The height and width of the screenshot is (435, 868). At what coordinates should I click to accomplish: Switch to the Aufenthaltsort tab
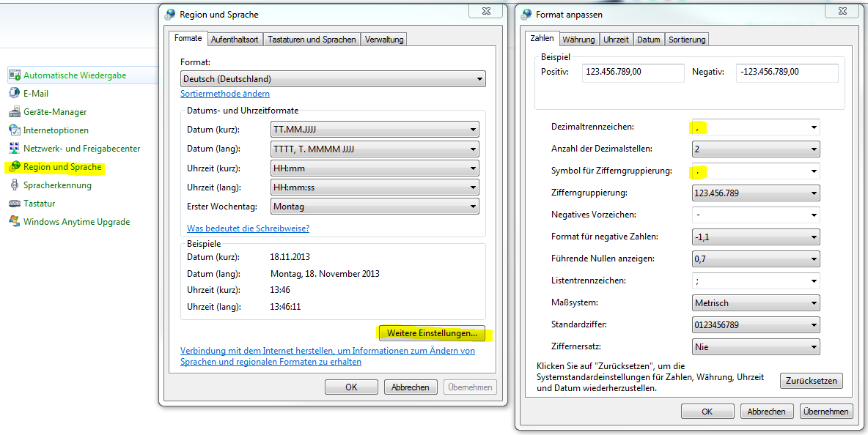pos(235,40)
